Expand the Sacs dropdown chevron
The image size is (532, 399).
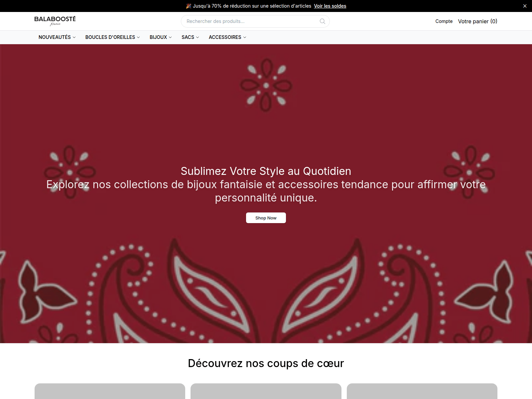tap(198, 37)
